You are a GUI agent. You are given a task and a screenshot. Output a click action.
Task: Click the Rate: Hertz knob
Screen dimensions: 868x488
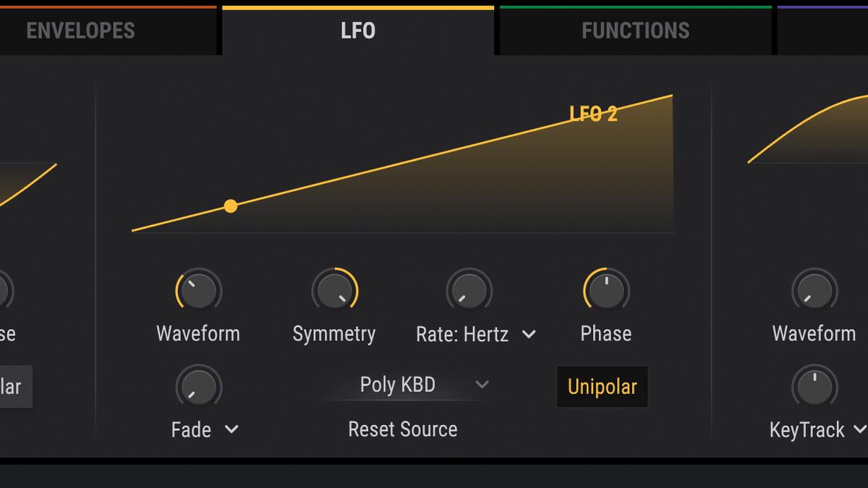(x=469, y=290)
